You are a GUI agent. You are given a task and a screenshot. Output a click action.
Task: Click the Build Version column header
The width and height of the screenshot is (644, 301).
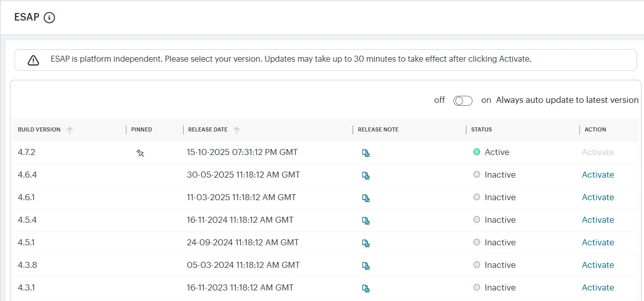39,129
